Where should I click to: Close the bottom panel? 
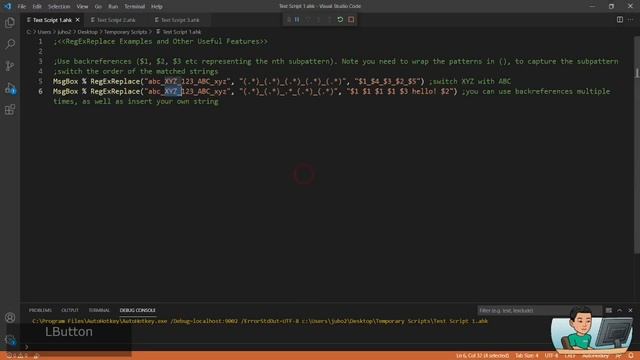pyautogui.click(x=630, y=310)
